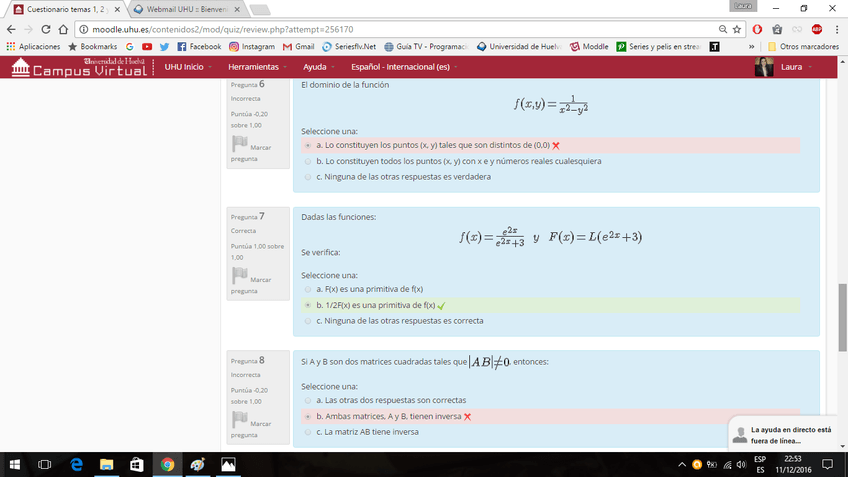848x477 pixels.
Task: Open the Español - Internacional language dropdown
Action: coord(404,67)
